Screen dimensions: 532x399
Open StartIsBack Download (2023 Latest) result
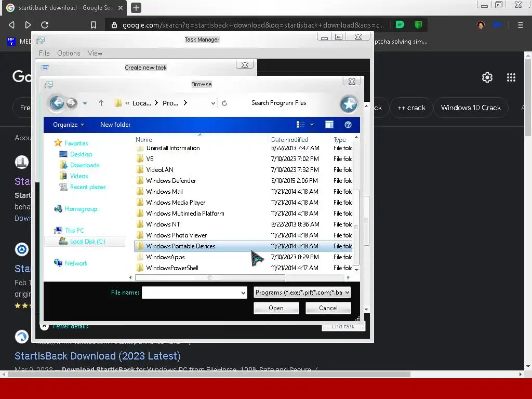[97, 356]
